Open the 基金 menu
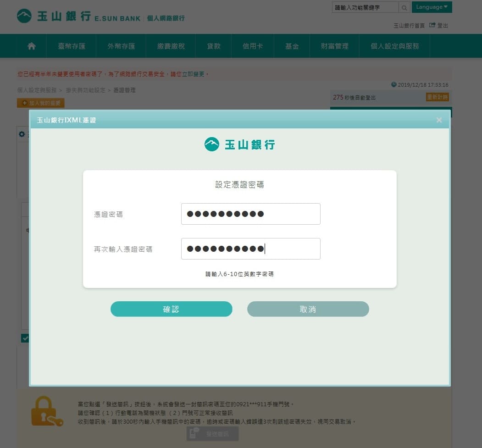The image size is (482, 448). 292,46
